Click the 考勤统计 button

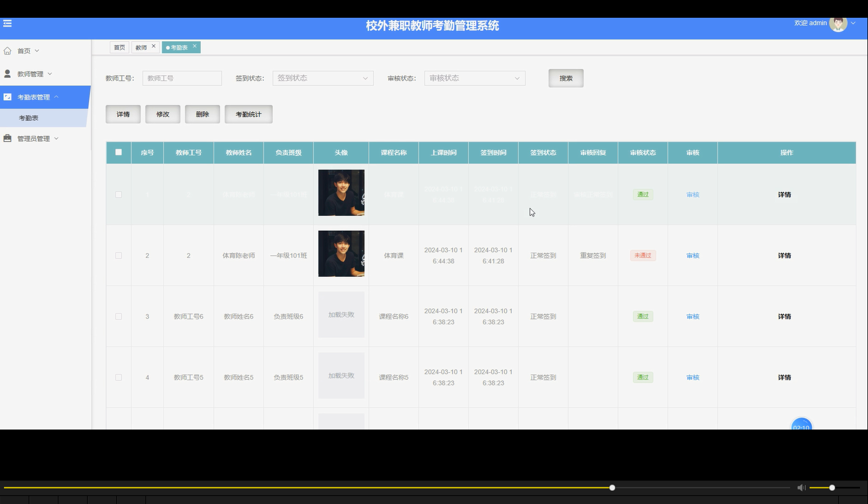click(x=248, y=115)
